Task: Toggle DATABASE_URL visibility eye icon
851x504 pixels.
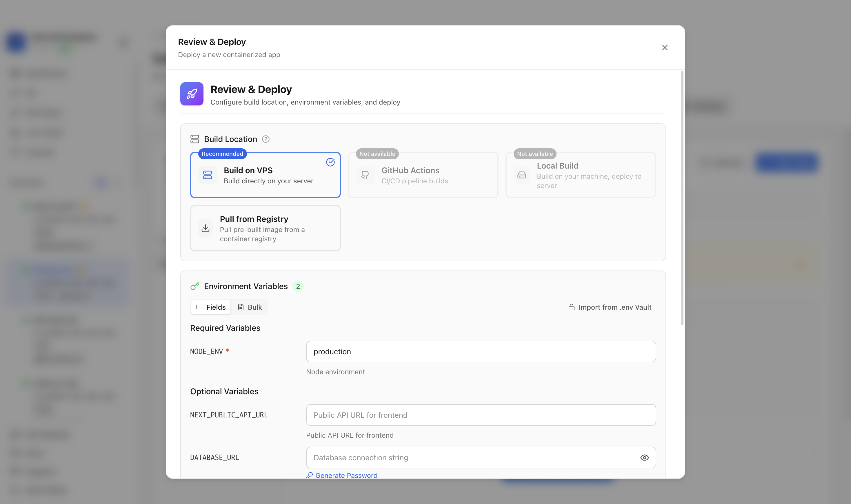Action: pos(644,457)
